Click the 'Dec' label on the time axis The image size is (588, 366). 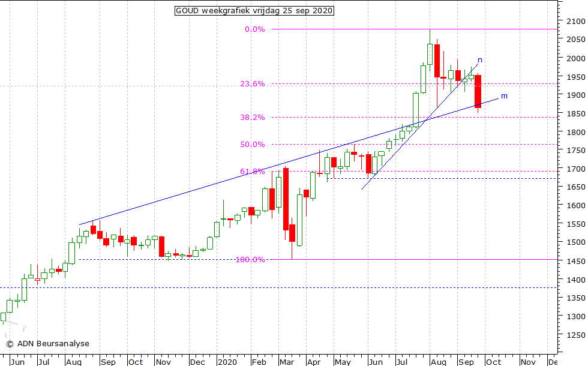(197, 362)
